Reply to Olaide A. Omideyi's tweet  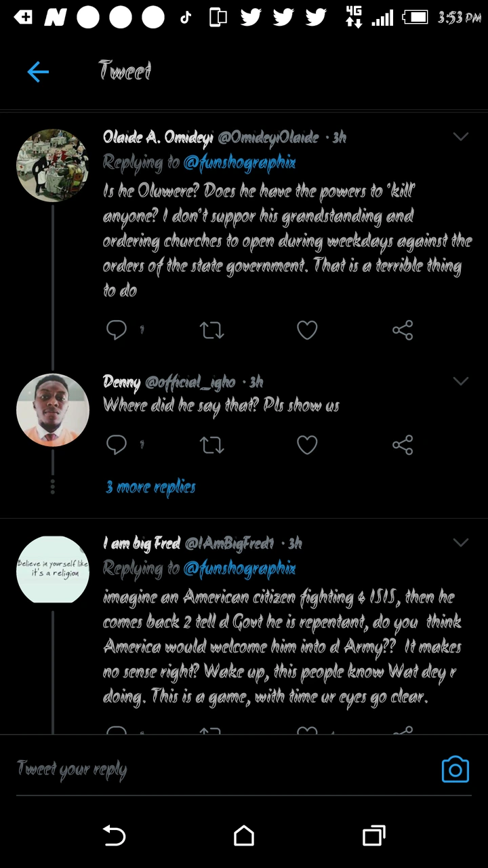click(117, 330)
